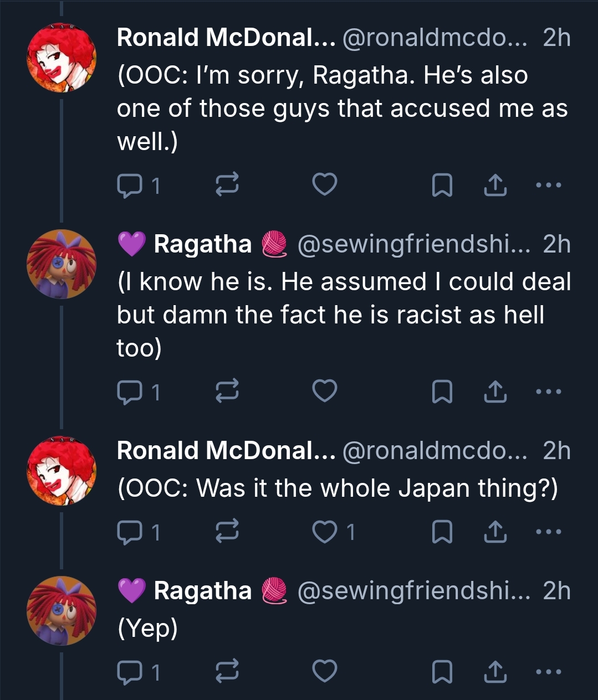Open more menu on Ragatha's "I know he is" post
The height and width of the screenshot is (700, 598).
tap(549, 392)
